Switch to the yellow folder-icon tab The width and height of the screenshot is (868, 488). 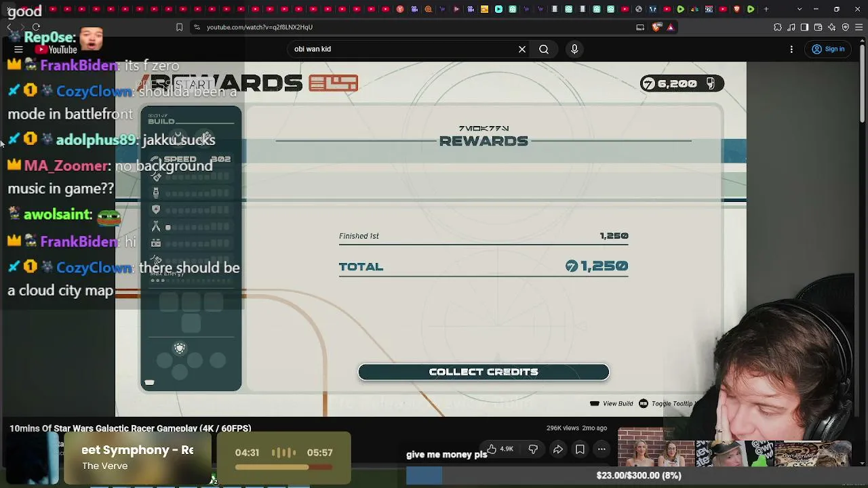(484, 9)
